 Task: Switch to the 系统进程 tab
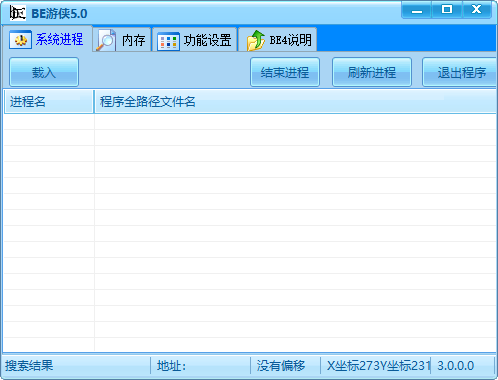coord(47,39)
